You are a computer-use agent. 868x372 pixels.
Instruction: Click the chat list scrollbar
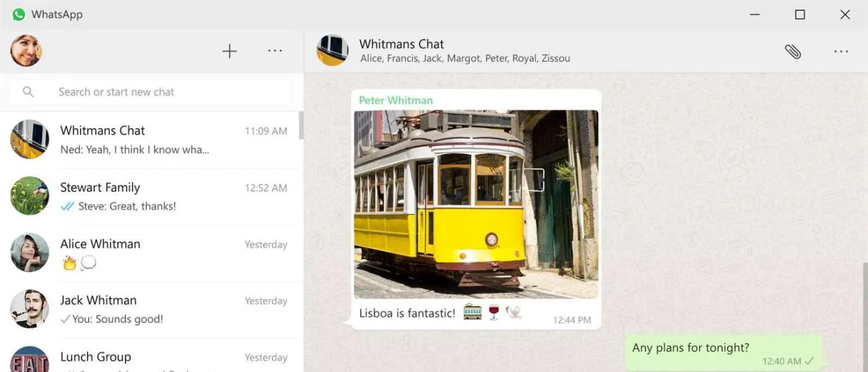[x=301, y=126]
